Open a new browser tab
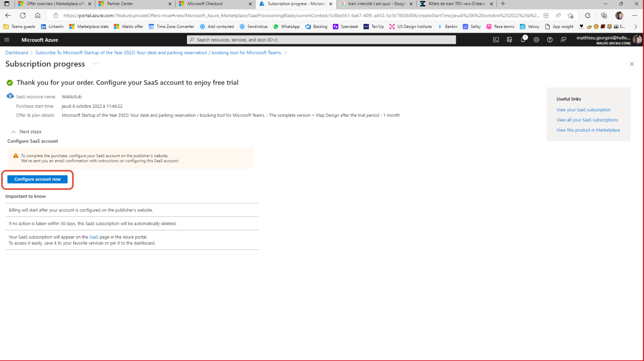 [503, 4]
